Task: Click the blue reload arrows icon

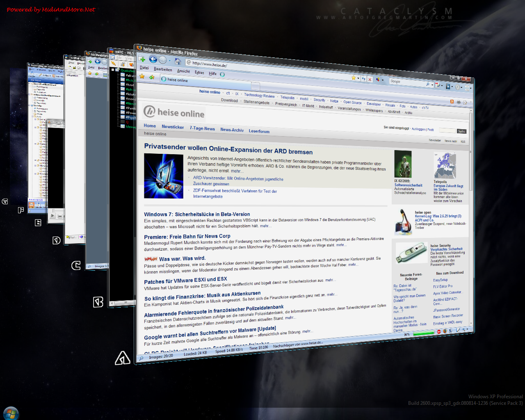Action: click(x=363, y=79)
